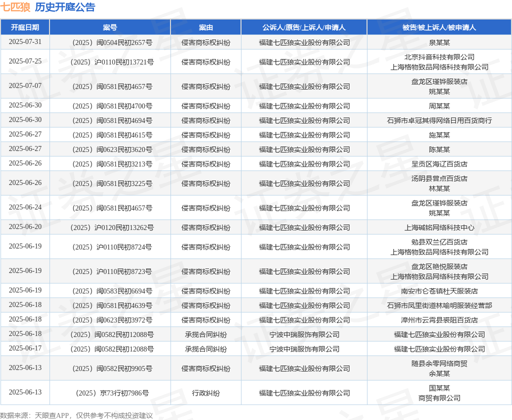Select defendant 林某某
The image size is (512, 420).
click(439, 189)
